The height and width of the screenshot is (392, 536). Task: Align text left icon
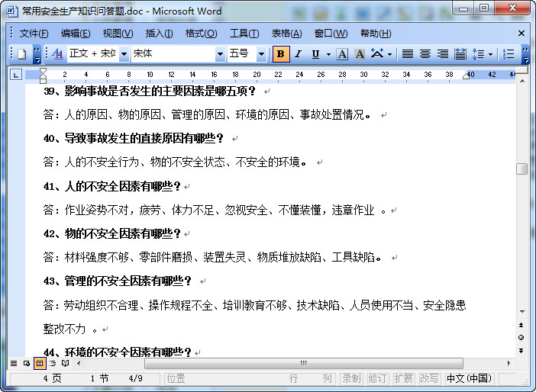(408, 54)
